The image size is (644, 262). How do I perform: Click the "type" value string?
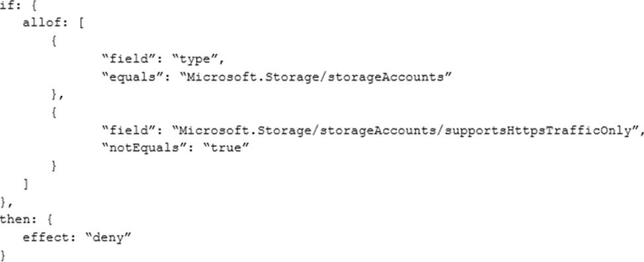[196, 60]
